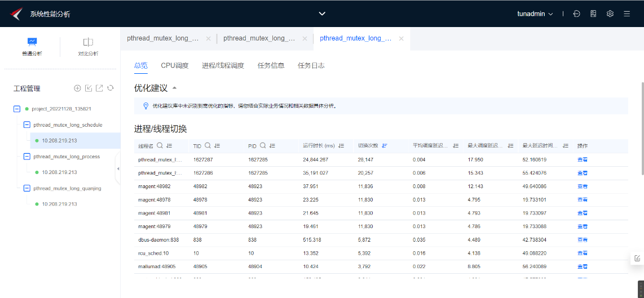
Task: Close the second pthread_mutex_long tab
Action: pyautogui.click(x=305, y=38)
